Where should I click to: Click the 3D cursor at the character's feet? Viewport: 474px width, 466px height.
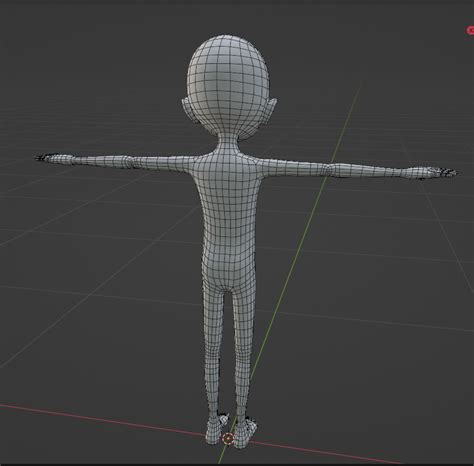click(228, 438)
